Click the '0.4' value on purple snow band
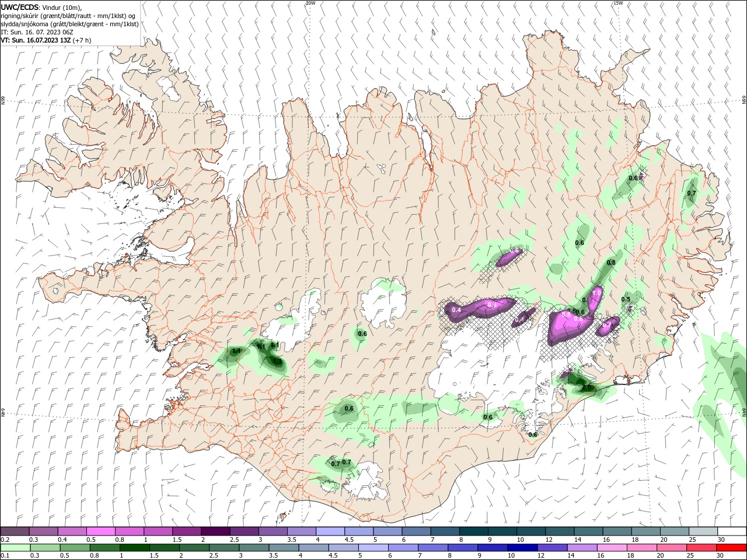 (x=456, y=310)
